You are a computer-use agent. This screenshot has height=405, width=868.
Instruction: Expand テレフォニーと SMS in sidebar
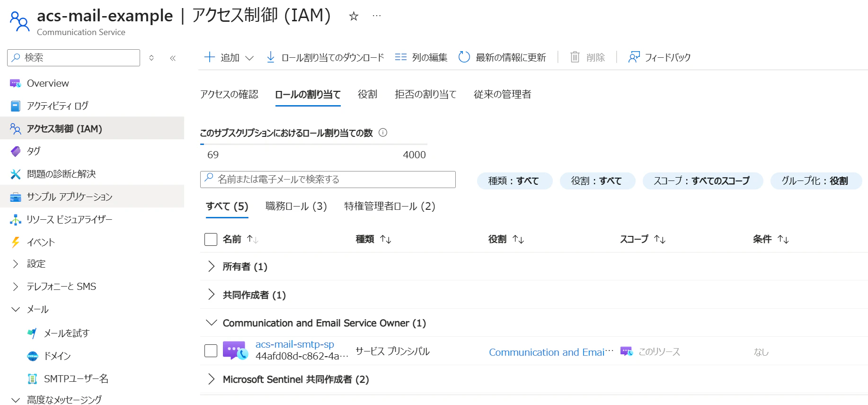tap(15, 287)
